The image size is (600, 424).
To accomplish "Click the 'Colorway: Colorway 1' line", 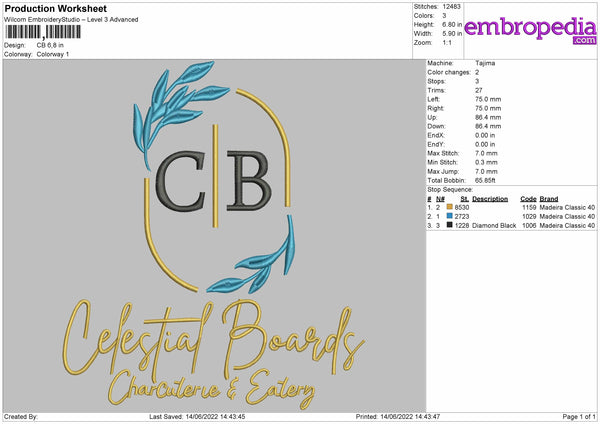I will 37,54.
